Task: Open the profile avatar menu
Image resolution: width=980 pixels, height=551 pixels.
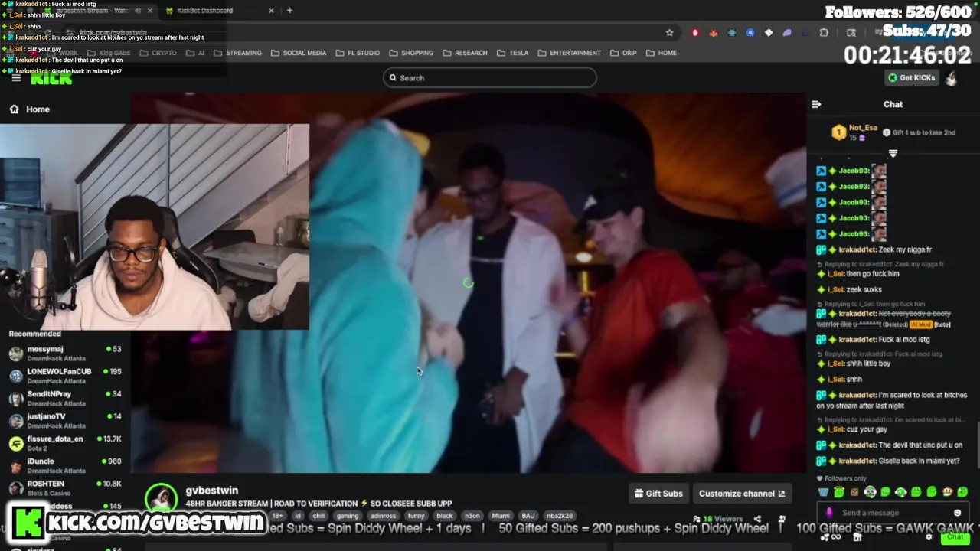Action: click(951, 78)
